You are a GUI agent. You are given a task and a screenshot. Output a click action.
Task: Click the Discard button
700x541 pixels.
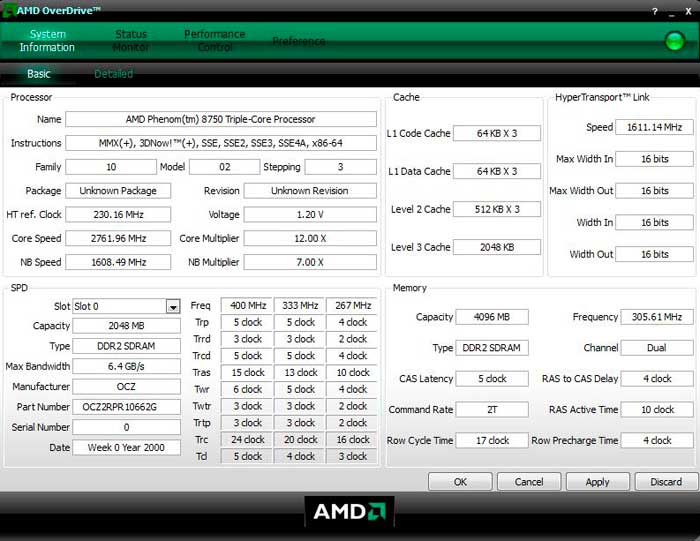(x=666, y=482)
